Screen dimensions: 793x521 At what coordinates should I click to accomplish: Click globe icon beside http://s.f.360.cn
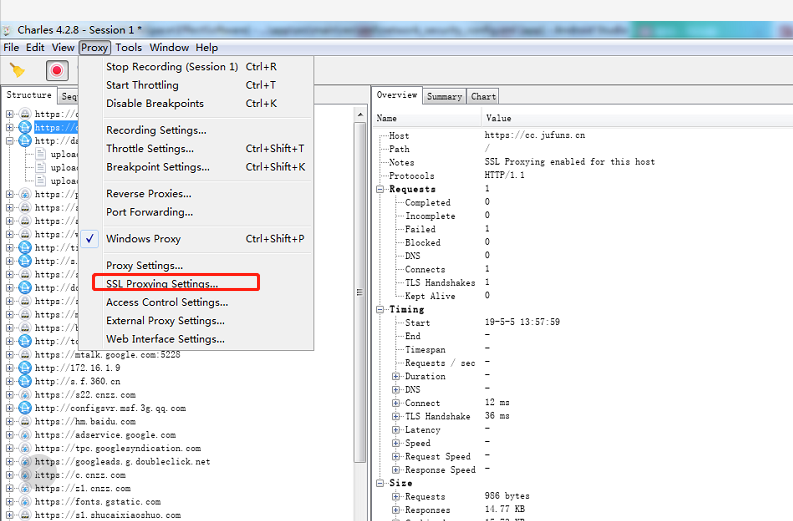pyautogui.click(x=25, y=381)
